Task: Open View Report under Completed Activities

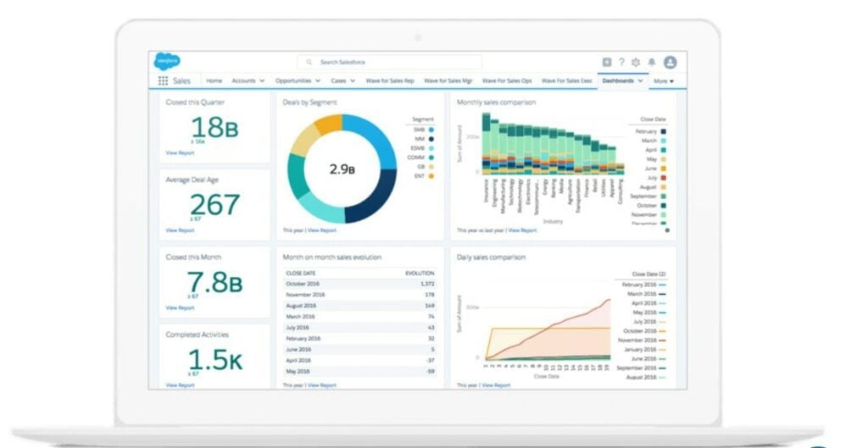Action: click(180, 385)
